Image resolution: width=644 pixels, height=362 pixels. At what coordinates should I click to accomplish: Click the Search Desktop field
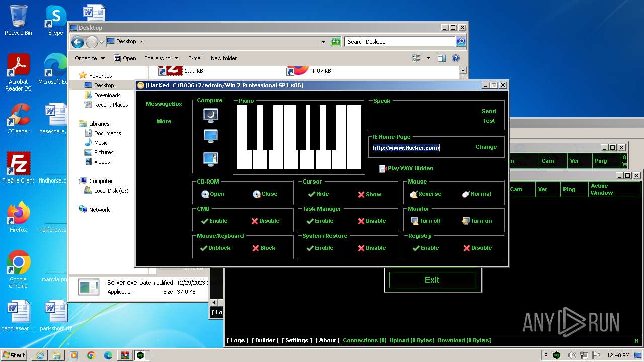(400, 42)
